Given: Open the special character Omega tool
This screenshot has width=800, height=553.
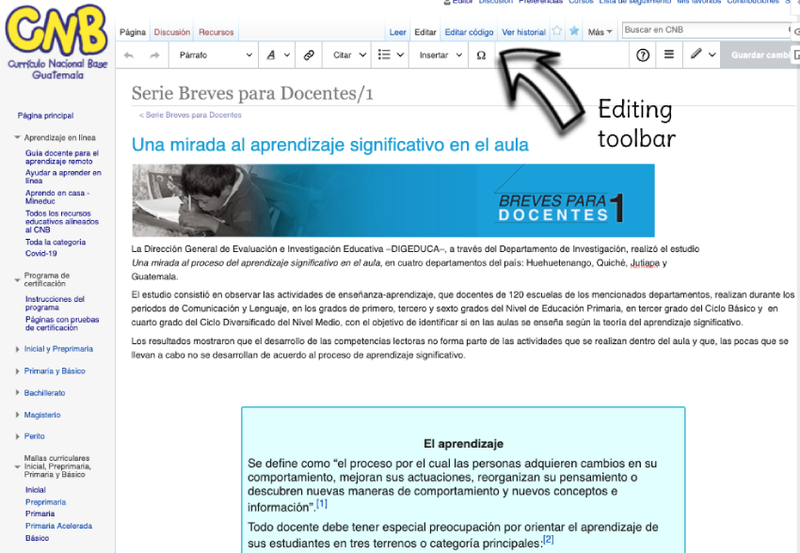Looking at the screenshot, I should (x=481, y=55).
